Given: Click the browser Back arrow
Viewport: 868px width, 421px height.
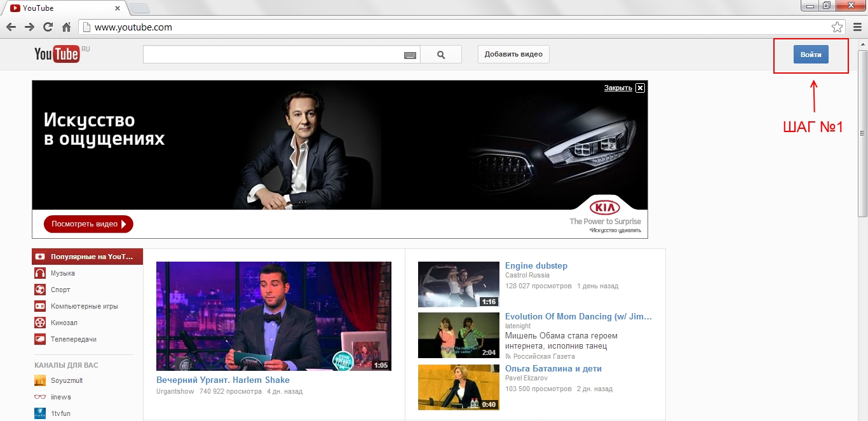Looking at the screenshot, I should pos(11,27).
